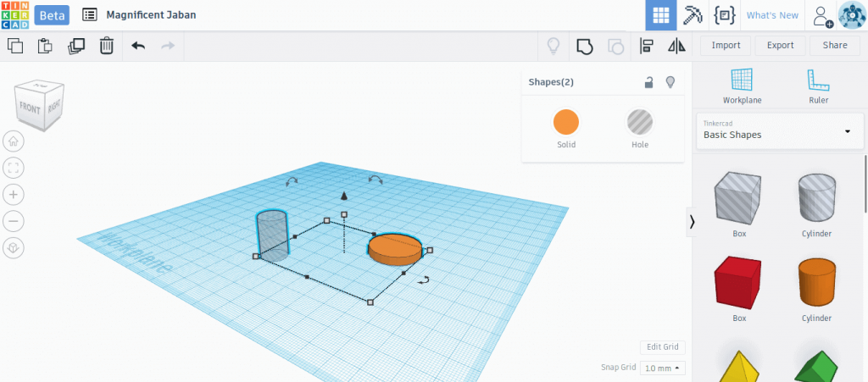The height and width of the screenshot is (382, 868).
Task: Hide selected shapes via panel lightbulb
Action: [670, 82]
